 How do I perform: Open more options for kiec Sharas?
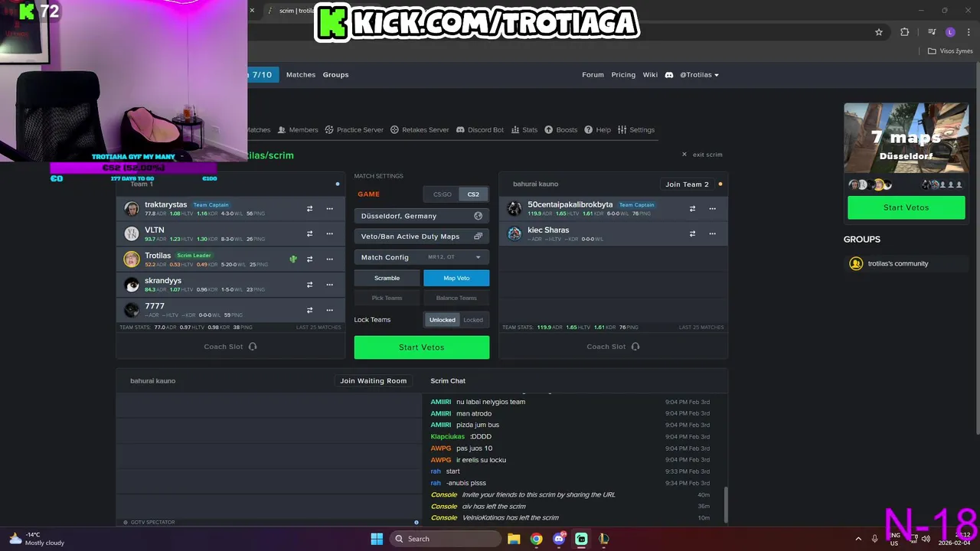[712, 233]
